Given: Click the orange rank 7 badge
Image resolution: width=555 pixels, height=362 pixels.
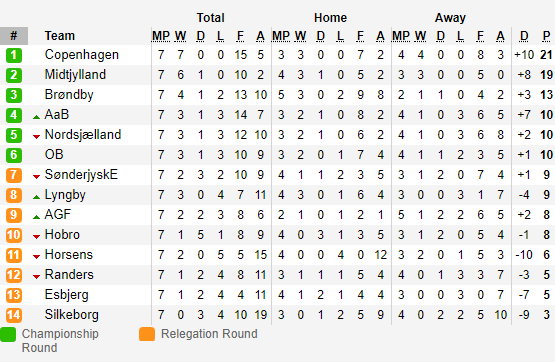Looking at the screenshot, I should pos(14,175).
